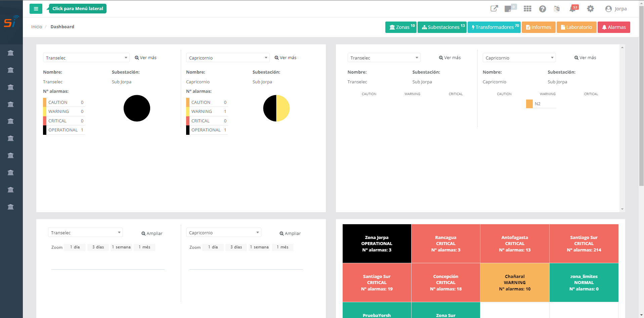Open the Rancagua CRITICAL tile

pos(446,244)
